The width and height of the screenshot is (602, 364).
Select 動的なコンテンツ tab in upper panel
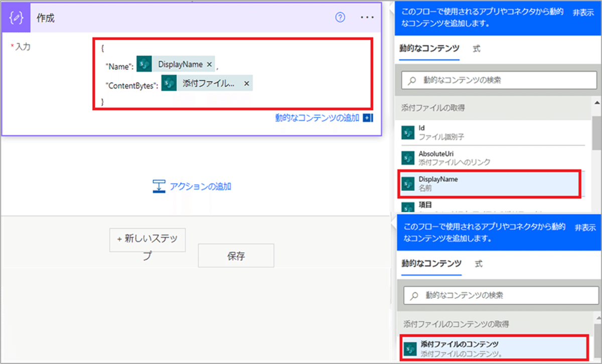pos(429,49)
